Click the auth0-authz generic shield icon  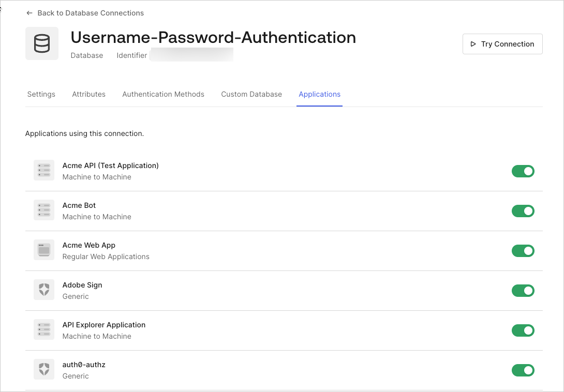(x=44, y=369)
